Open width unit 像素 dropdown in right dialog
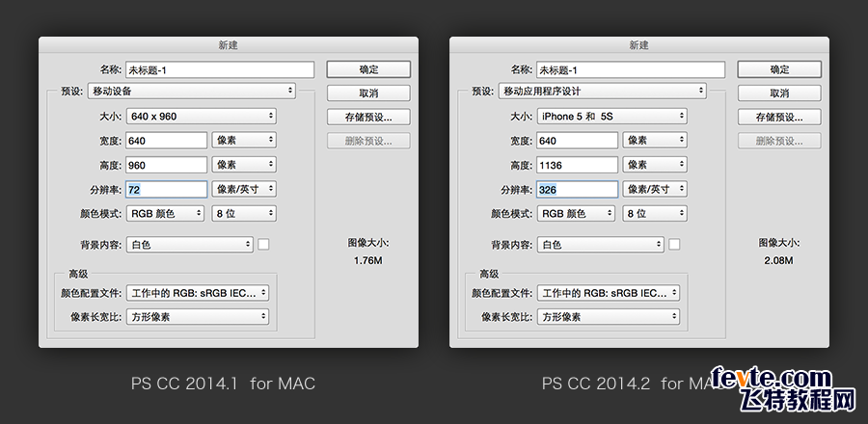The width and height of the screenshot is (868, 424). (655, 141)
